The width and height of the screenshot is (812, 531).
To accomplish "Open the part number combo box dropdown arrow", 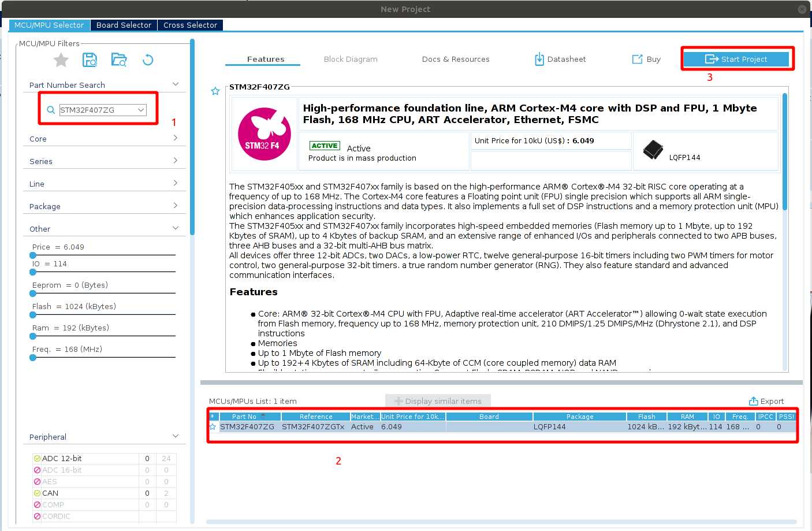I will pyautogui.click(x=141, y=110).
